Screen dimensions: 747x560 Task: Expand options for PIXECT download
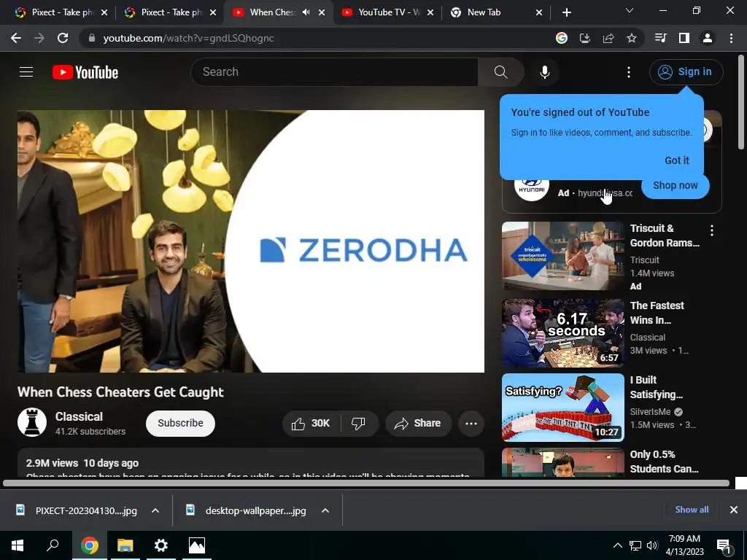pos(155,510)
